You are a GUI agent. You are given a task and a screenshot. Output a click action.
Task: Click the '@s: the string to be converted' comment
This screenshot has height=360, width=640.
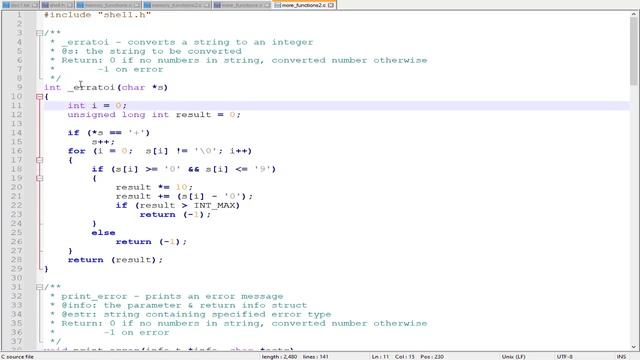(151, 51)
